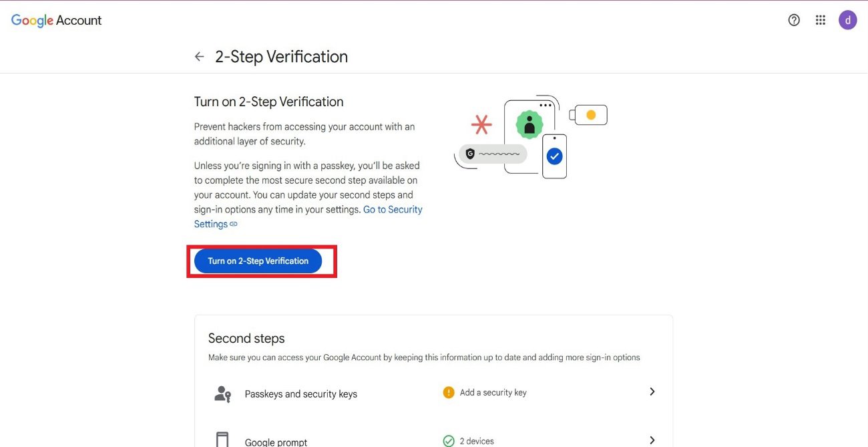Click the back arrow next to 2-Step Verification
The width and height of the screenshot is (868, 447).
click(x=199, y=57)
